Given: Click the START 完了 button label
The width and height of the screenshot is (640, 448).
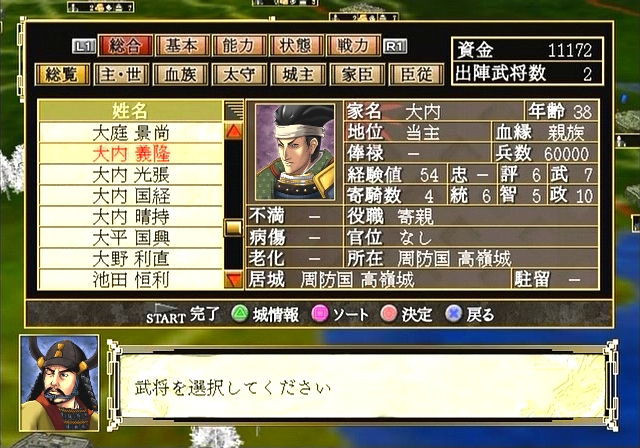Looking at the screenshot, I should [183, 315].
